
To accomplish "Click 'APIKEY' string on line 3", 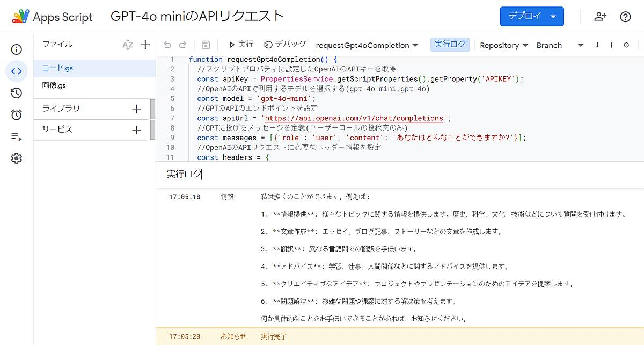I will tap(498, 79).
